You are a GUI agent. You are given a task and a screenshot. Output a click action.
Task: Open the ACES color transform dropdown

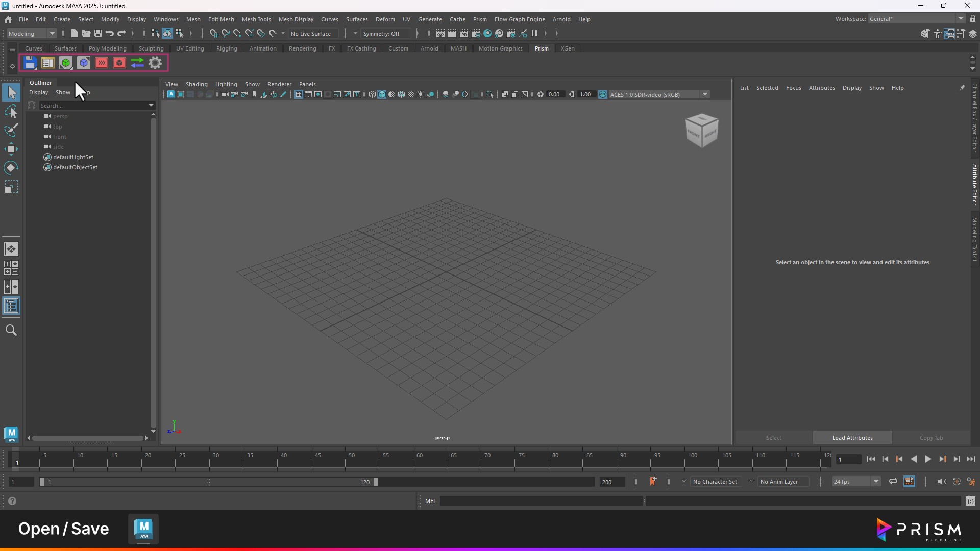coord(705,95)
